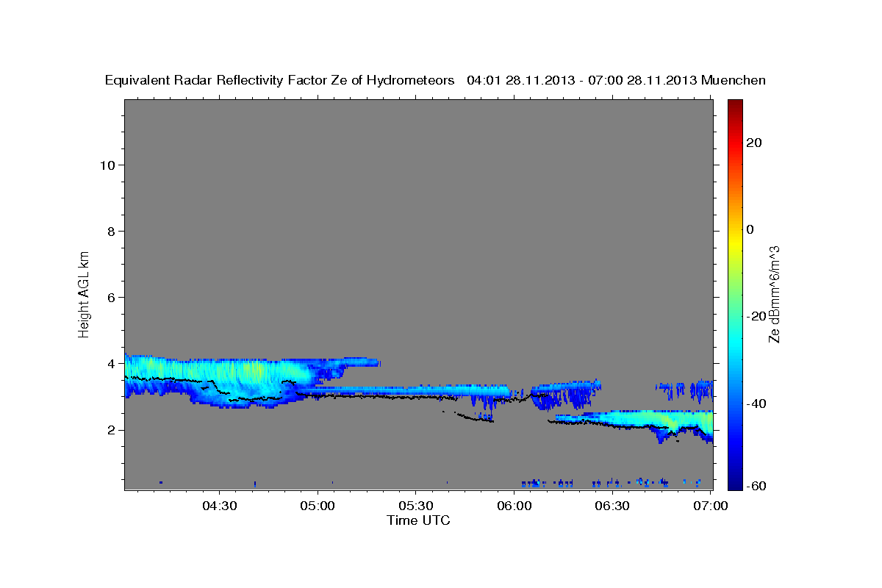Click the 05:00 time tick label

point(318,506)
